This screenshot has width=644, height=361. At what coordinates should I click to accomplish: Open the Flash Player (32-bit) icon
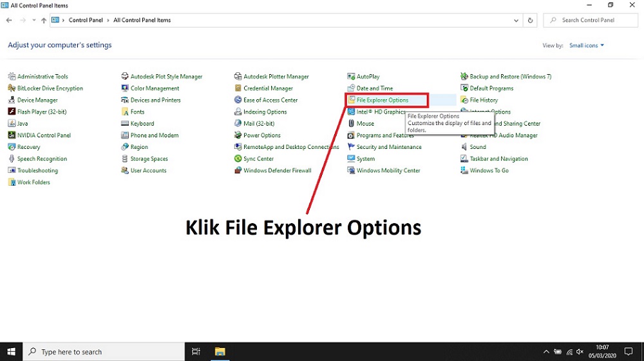[x=12, y=112]
